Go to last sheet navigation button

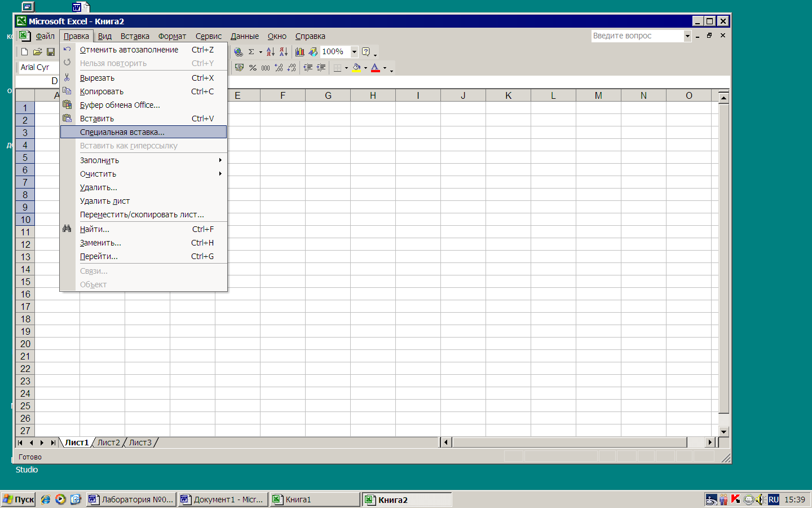pos(53,443)
